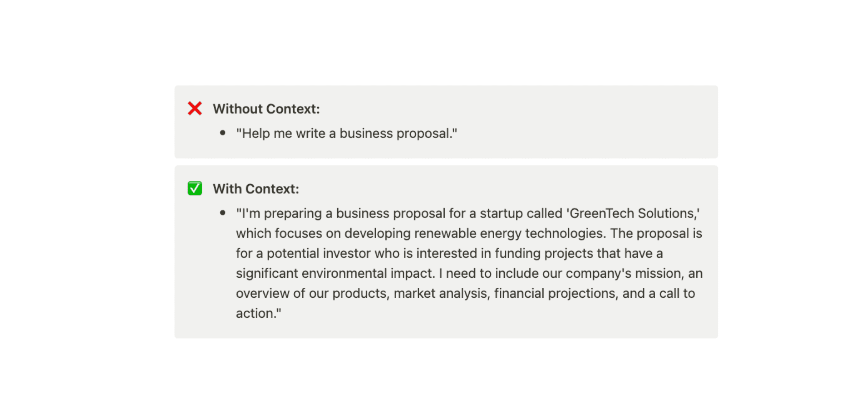Click the phrase "significant environmental impact"
The image size is (868, 405).
[335, 273]
